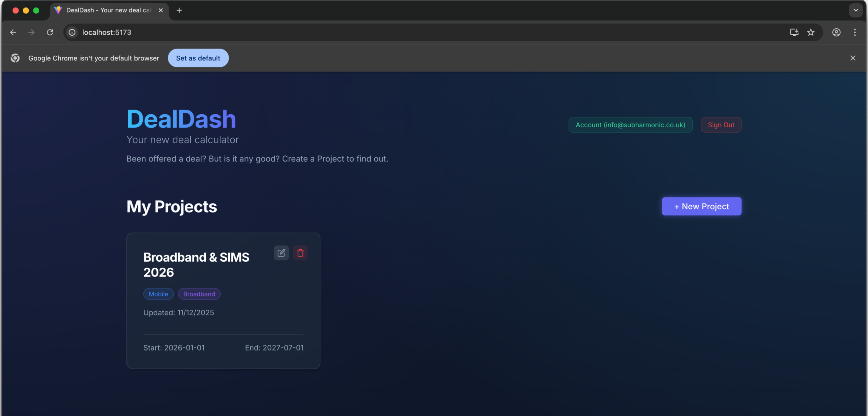Bookmark this page with star icon
Viewport: 868px width, 416px height.
pyautogui.click(x=811, y=32)
